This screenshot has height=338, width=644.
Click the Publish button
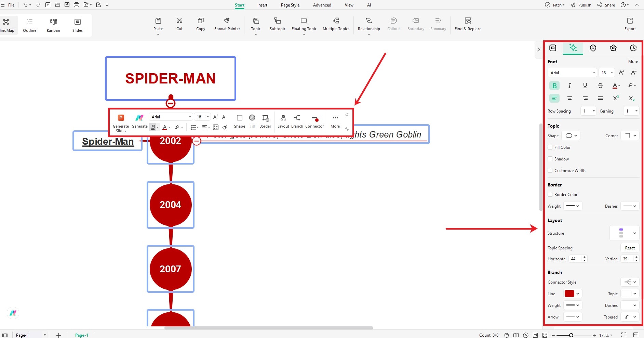[581, 5]
